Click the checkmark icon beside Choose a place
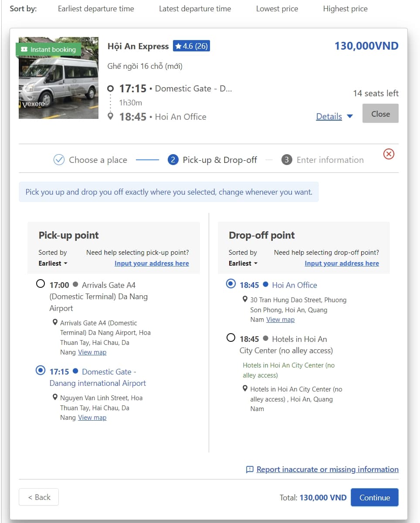 pos(59,160)
